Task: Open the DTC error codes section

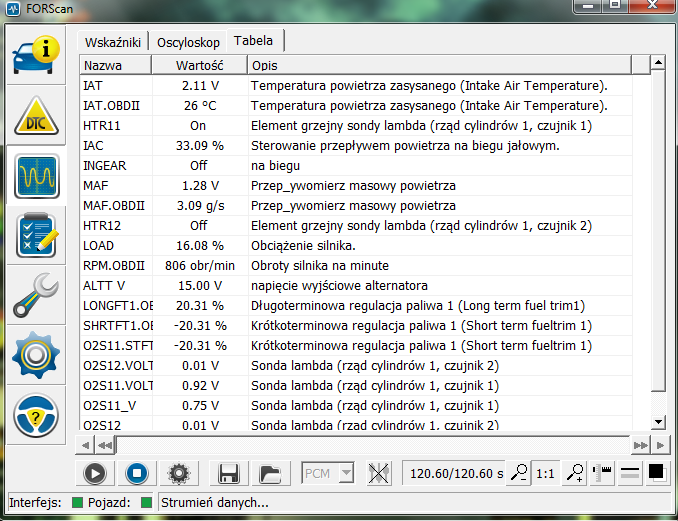Action: [36, 118]
